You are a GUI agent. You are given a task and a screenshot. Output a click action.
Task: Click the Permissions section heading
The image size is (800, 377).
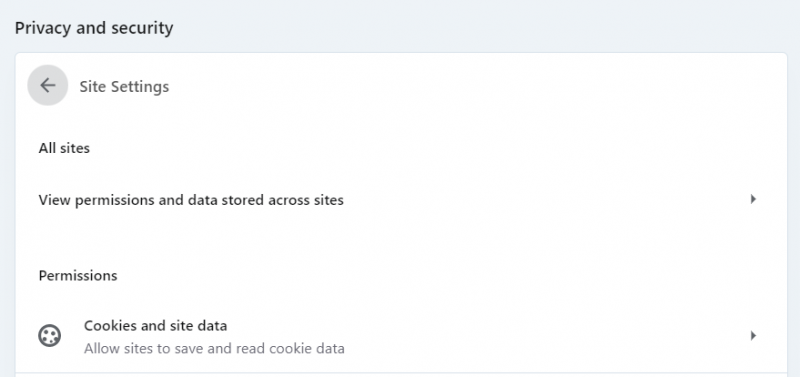(78, 275)
